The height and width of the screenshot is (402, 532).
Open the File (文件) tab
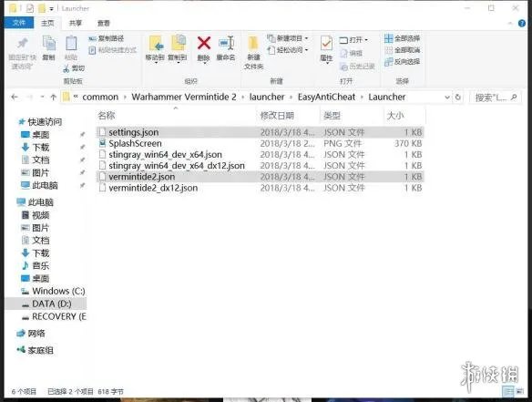pyautogui.click(x=19, y=23)
